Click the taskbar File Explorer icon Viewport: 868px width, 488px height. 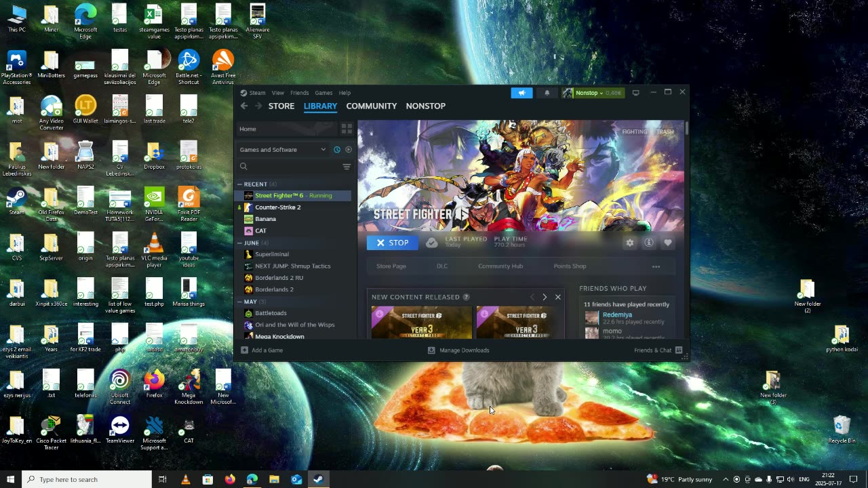(274, 479)
